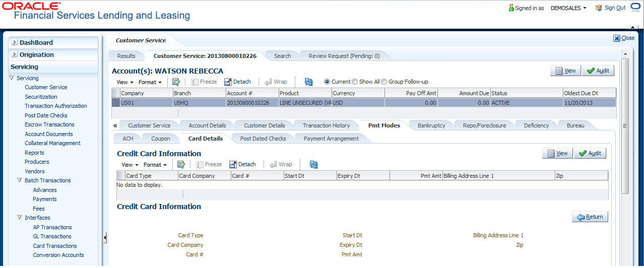Expand the DashBoard panel

[x=15, y=43]
